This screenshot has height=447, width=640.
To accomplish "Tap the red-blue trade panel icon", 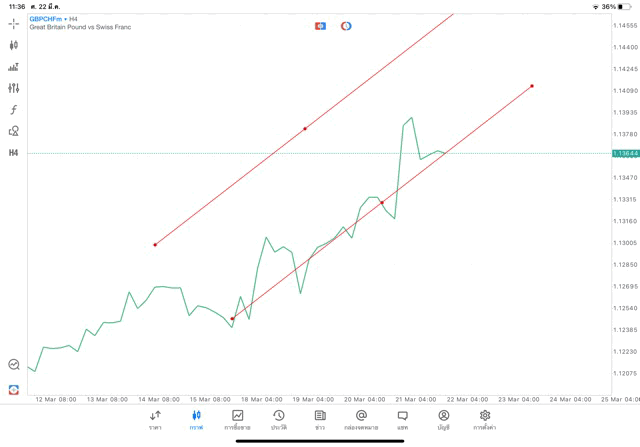I will [320, 25].
